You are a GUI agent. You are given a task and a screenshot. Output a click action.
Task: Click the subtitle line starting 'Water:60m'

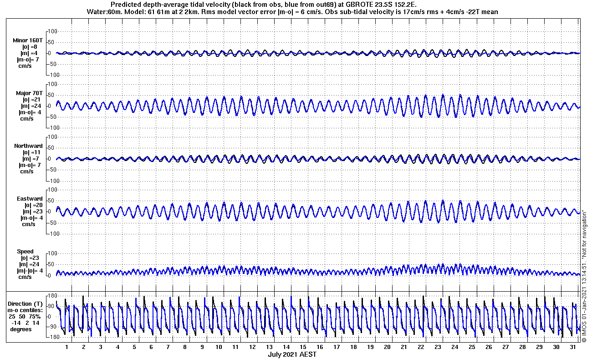[x=291, y=12]
